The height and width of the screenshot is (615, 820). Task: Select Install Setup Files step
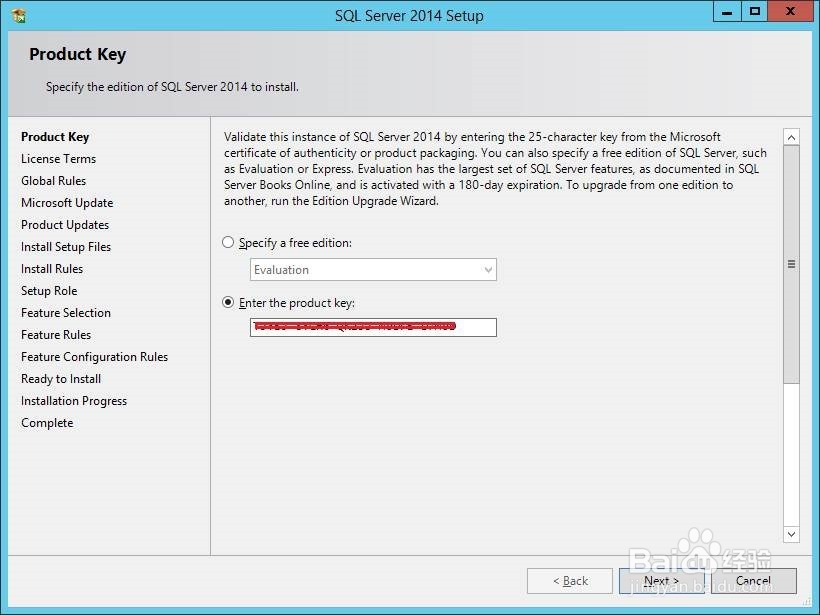tap(66, 247)
